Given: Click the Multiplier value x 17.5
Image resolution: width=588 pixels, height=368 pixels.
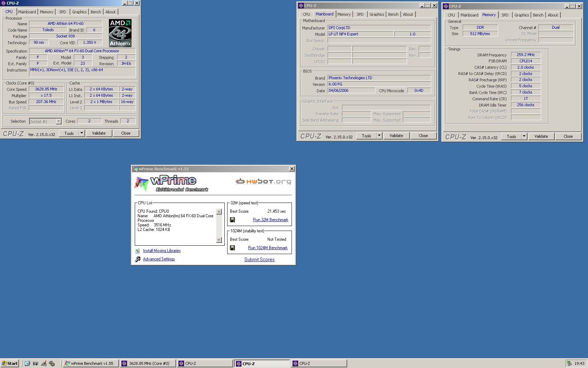Looking at the screenshot, I should (46, 95).
